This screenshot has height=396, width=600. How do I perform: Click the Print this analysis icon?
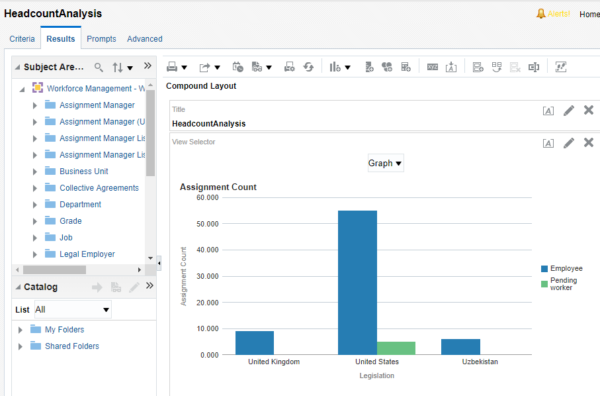pyautogui.click(x=172, y=67)
